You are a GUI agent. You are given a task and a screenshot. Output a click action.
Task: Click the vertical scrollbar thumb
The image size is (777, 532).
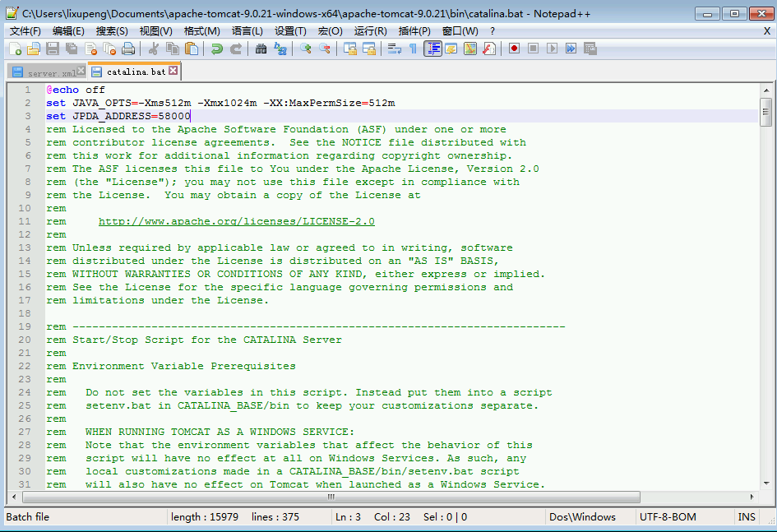click(766, 112)
